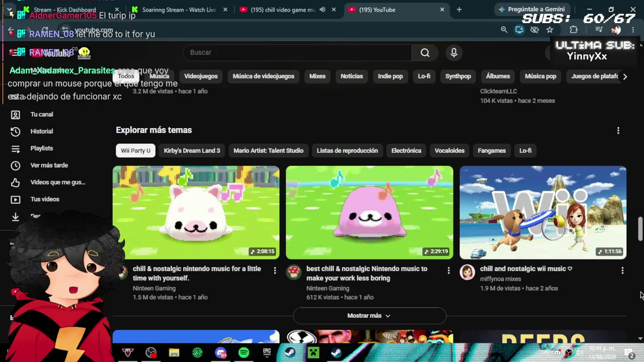The image size is (644, 362).
Task: Open ClickteamLLC channel link
Action: (498, 92)
